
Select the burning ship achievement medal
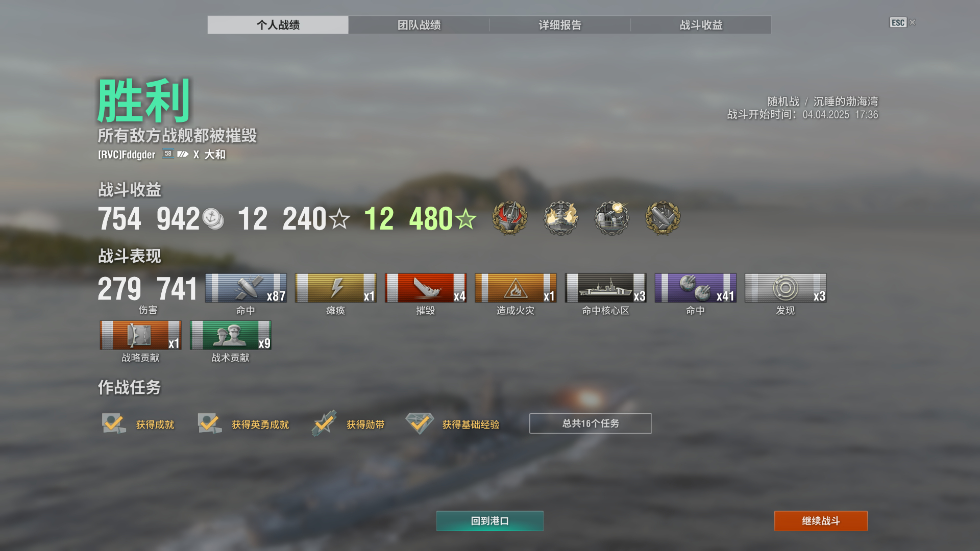click(560, 218)
